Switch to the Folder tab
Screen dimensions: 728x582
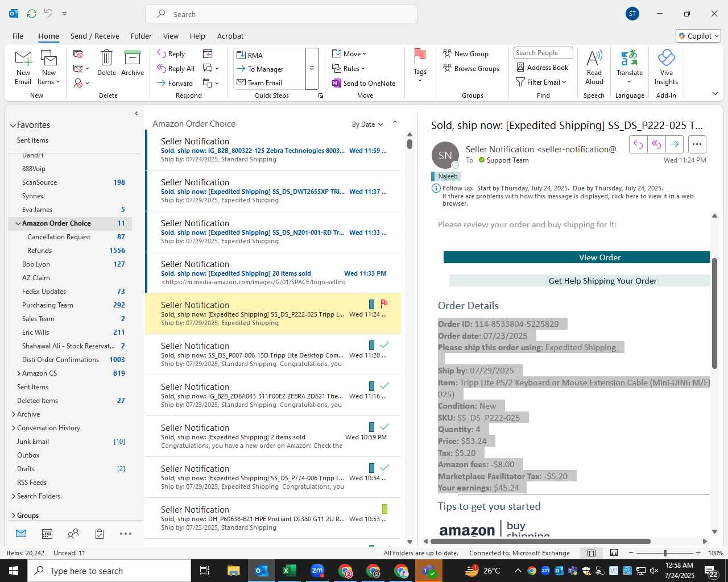(x=141, y=36)
